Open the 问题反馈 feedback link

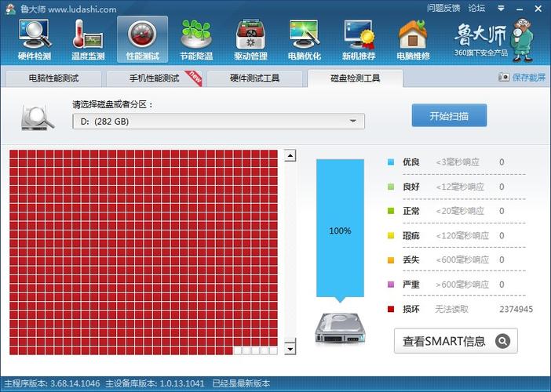click(443, 8)
